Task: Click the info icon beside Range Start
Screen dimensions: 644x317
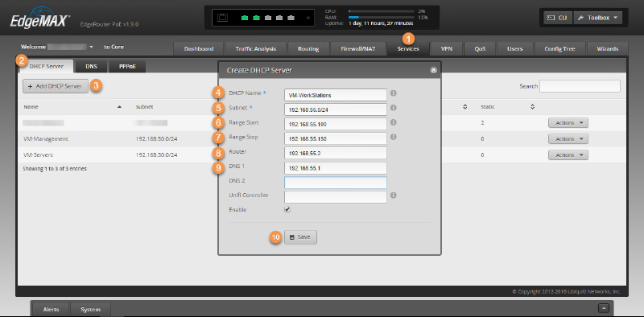Action: pyautogui.click(x=393, y=122)
